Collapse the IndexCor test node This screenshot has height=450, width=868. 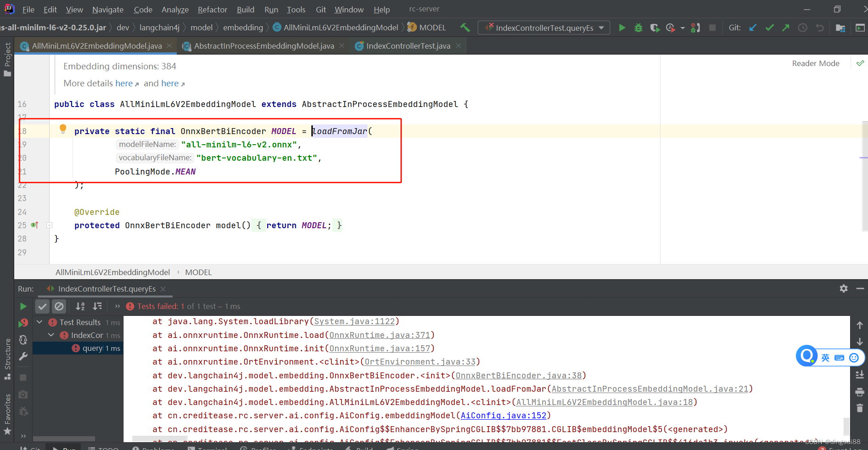click(51, 335)
